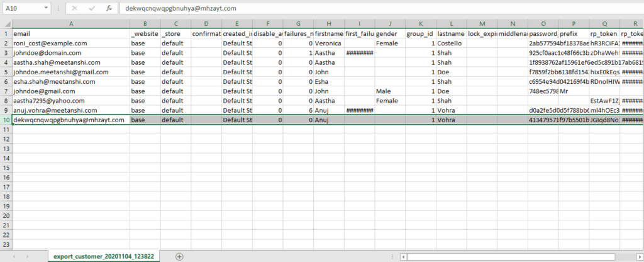Click the Cancel X icon in formula bar

click(x=75, y=9)
